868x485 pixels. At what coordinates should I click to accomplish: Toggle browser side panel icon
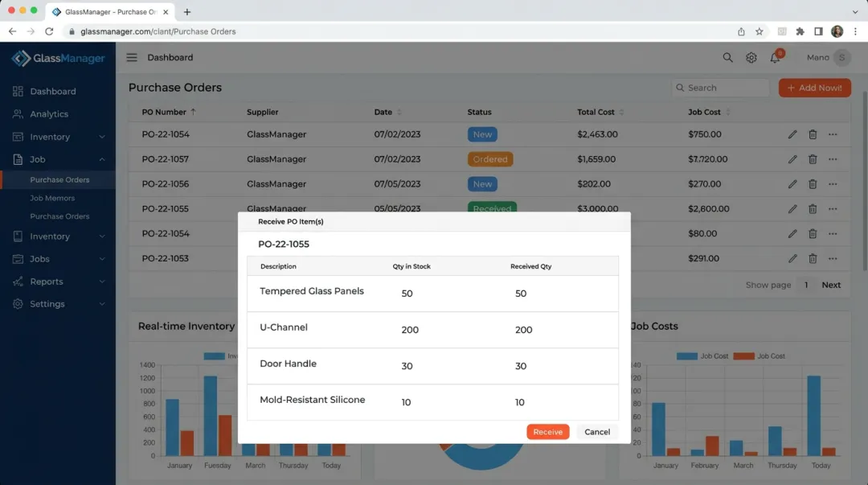click(818, 31)
